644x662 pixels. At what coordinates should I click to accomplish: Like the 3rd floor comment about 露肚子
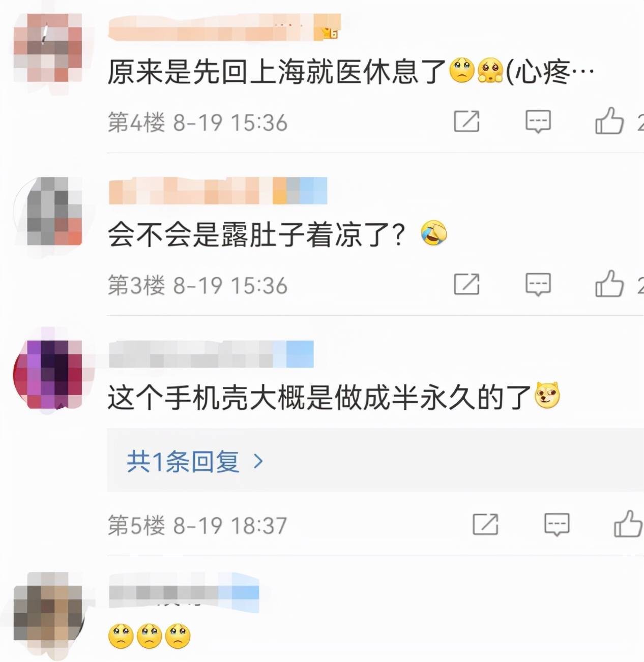tap(609, 284)
